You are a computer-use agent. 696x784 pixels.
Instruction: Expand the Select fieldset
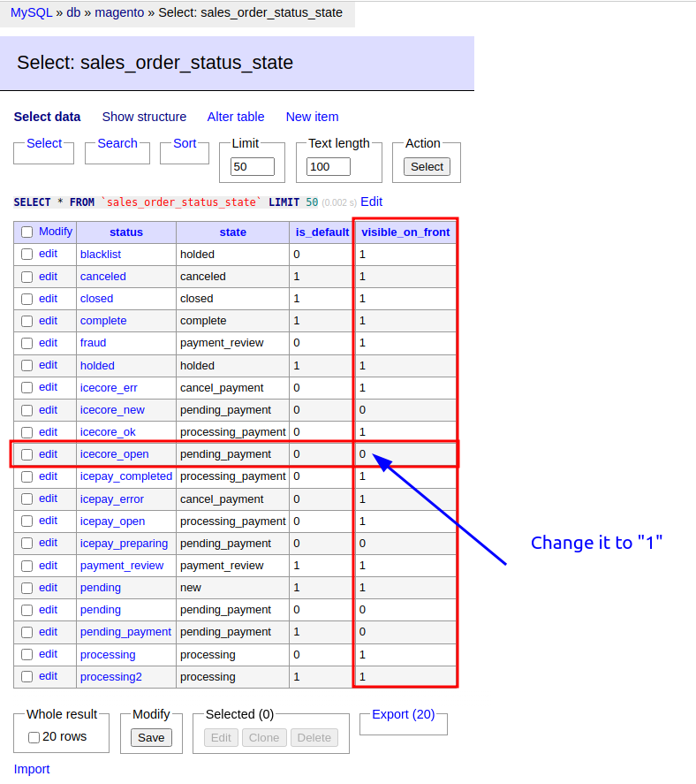pos(44,143)
